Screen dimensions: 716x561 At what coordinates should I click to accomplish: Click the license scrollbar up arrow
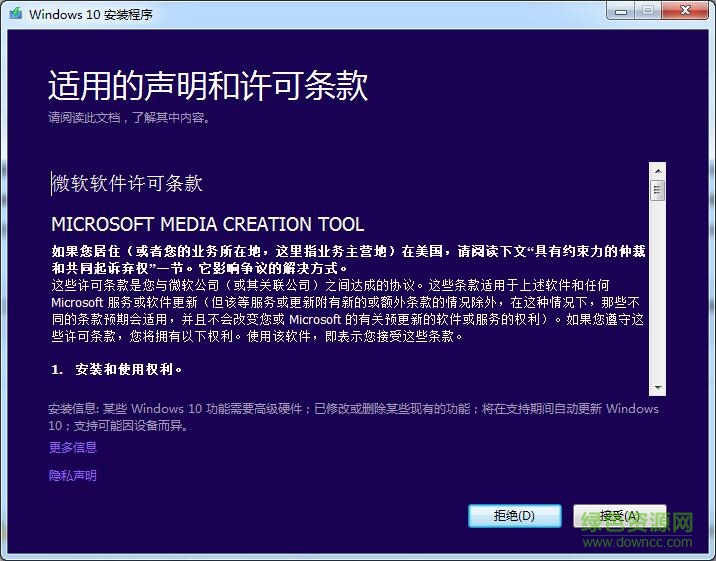click(x=658, y=171)
